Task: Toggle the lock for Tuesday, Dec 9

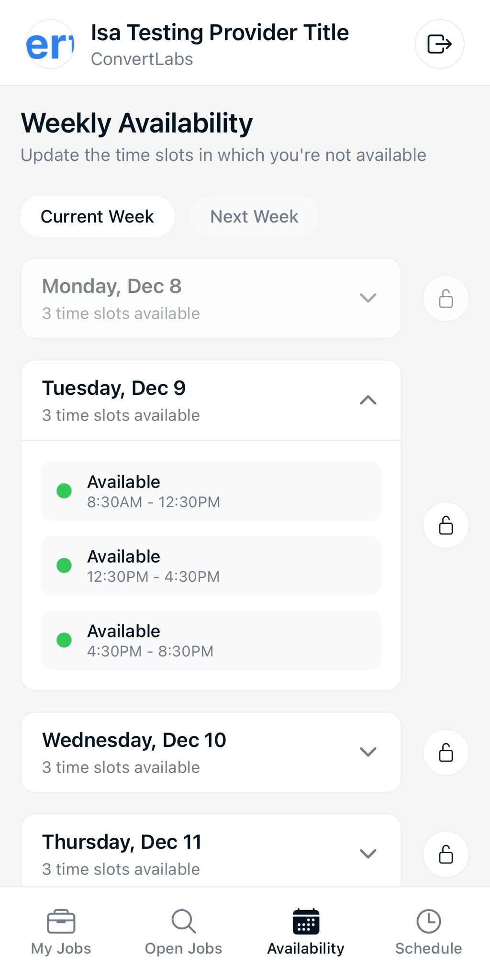Action: [x=445, y=525]
